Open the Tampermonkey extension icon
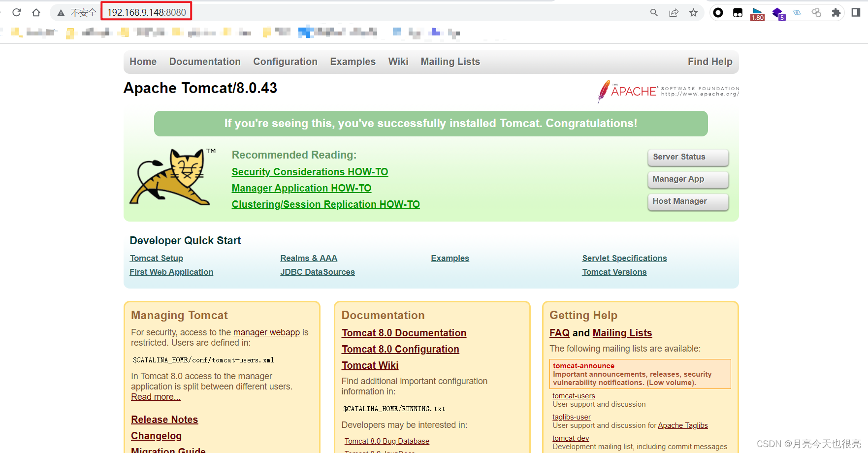Image resolution: width=868 pixels, height=453 pixels. pos(738,13)
